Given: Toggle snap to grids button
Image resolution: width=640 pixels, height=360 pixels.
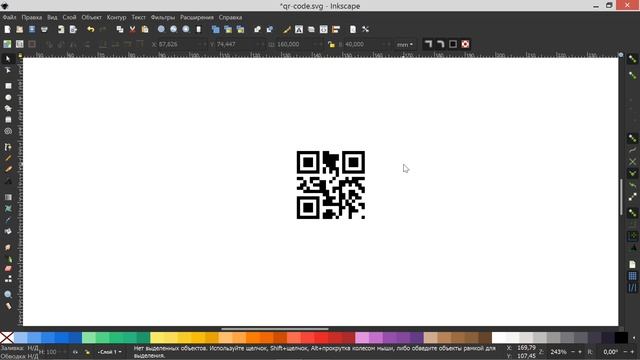Looking at the screenshot, I should click(x=632, y=276).
